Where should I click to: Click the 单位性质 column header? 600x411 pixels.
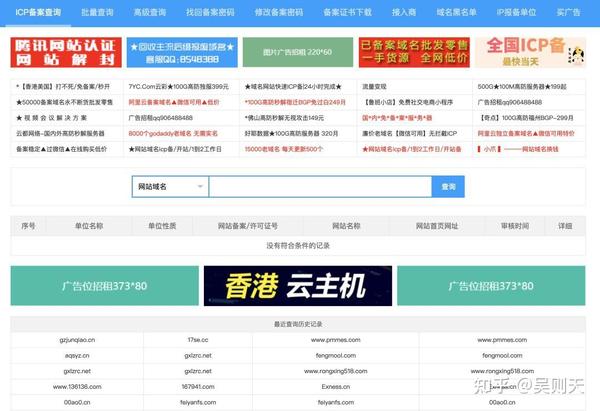coord(162,226)
